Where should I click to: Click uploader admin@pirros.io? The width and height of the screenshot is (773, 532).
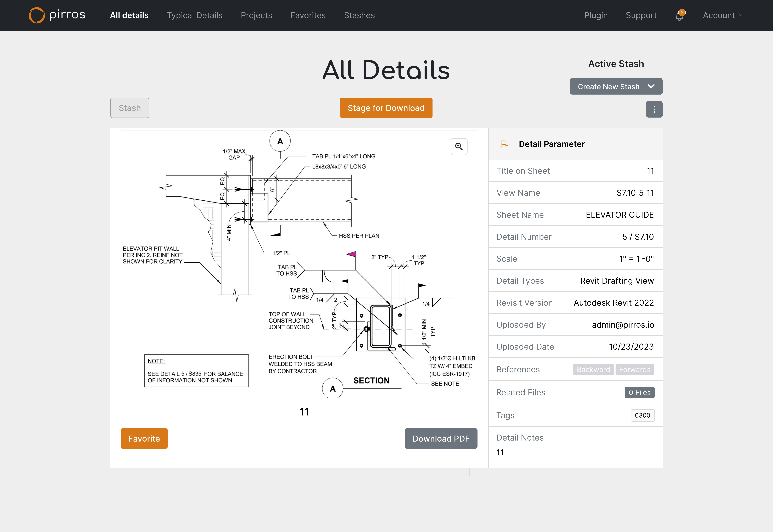(623, 325)
